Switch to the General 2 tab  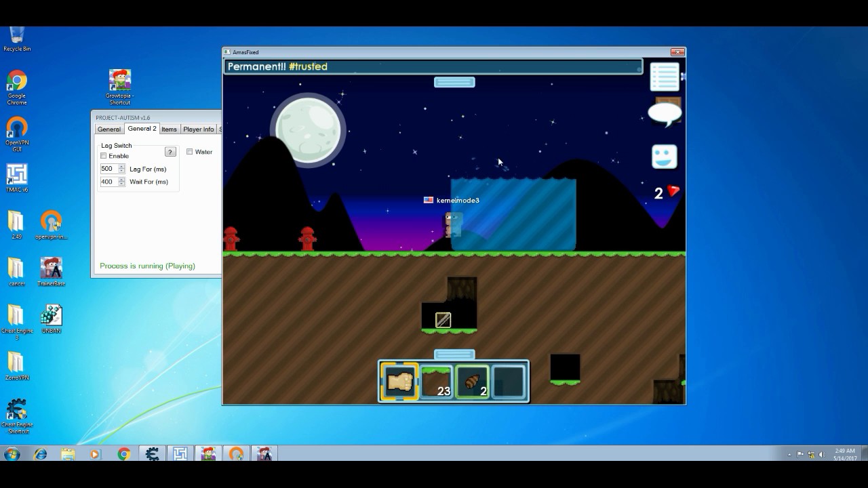[142, 129]
